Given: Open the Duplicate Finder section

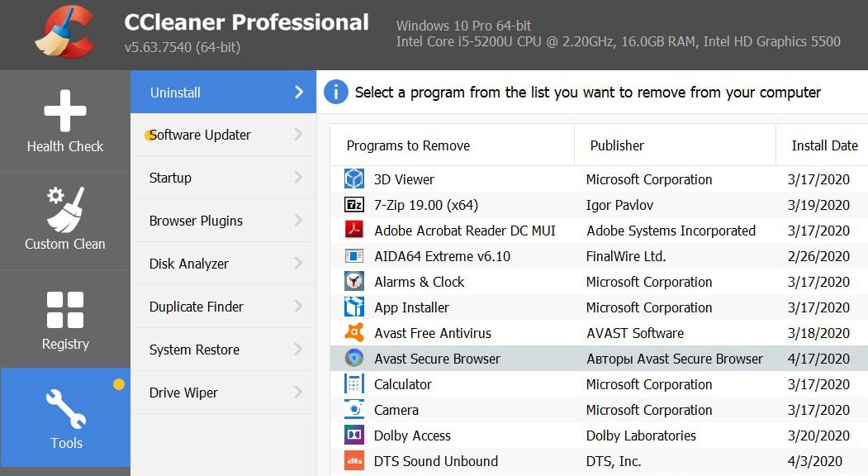Looking at the screenshot, I should click(x=223, y=307).
